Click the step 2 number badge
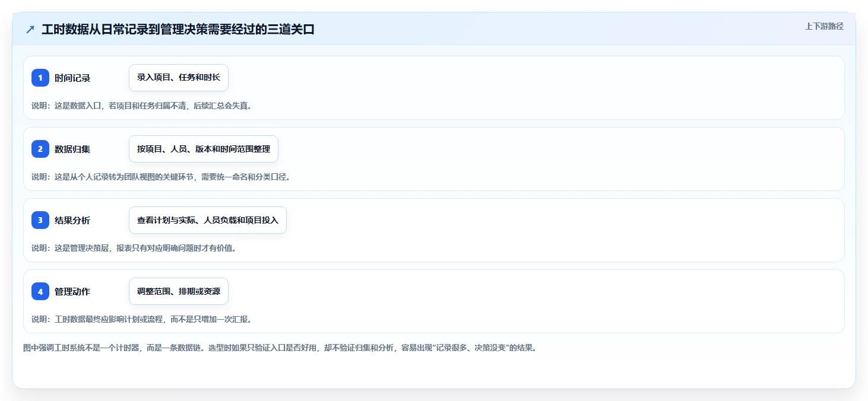The width and height of the screenshot is (868, 401). click(x=40, y=149)
